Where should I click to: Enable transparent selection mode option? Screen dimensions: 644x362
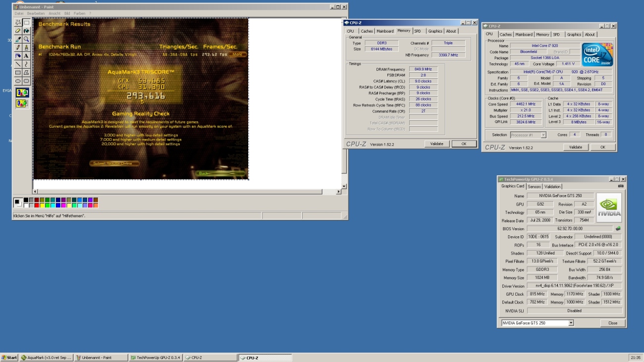tap(22, 103)
